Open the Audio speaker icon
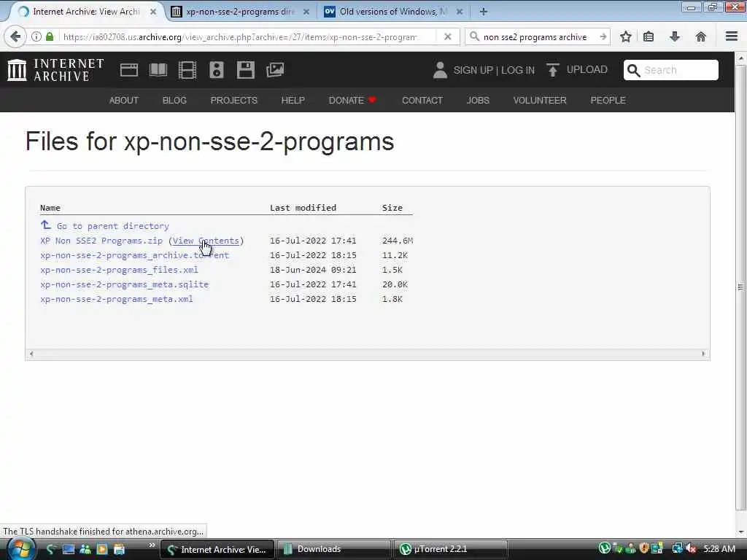This screenshot has height=560, width=747. [x=216, y=70]
